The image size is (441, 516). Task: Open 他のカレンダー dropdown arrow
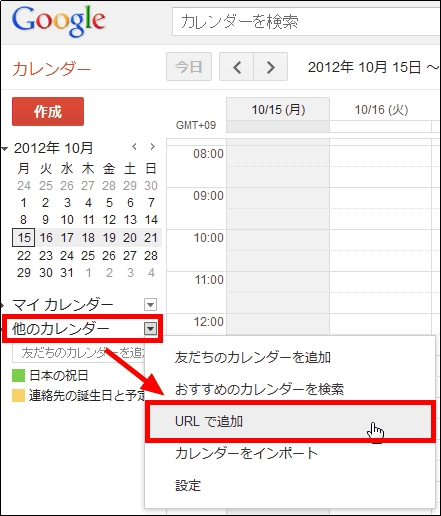coord(150,329)
